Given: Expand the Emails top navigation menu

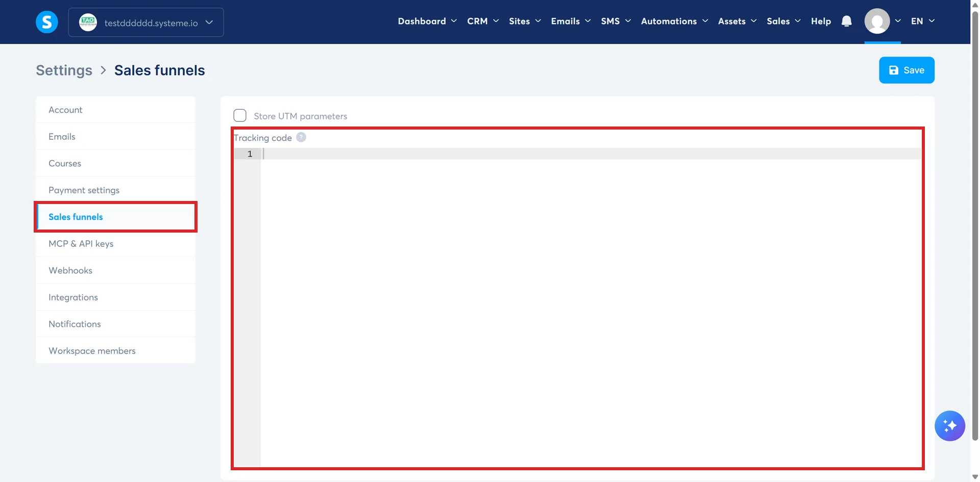Looking at the screenshot, I should tap(571, 21).
